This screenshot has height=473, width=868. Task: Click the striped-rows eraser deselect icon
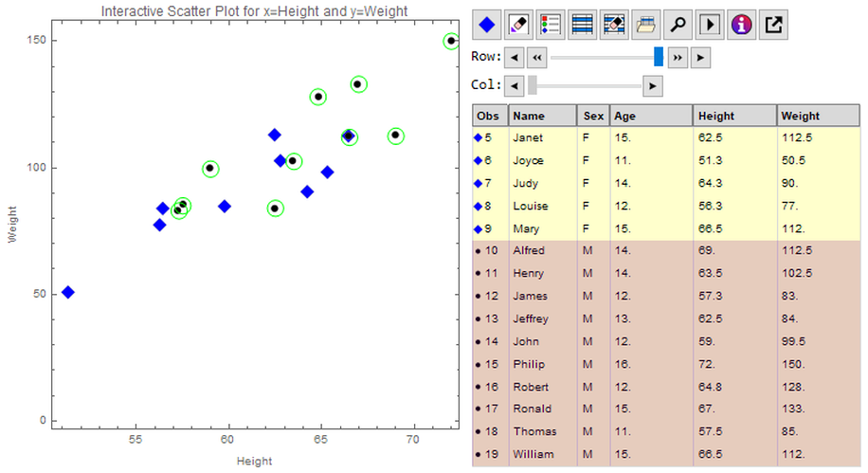click(x=614, y=25)
